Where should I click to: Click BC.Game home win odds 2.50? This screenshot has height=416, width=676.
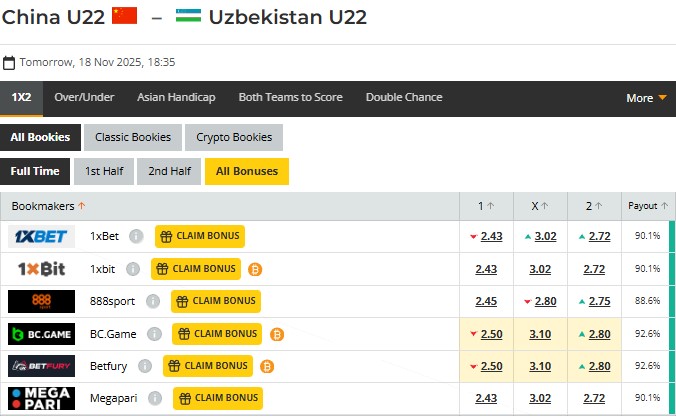pos(491,334)
